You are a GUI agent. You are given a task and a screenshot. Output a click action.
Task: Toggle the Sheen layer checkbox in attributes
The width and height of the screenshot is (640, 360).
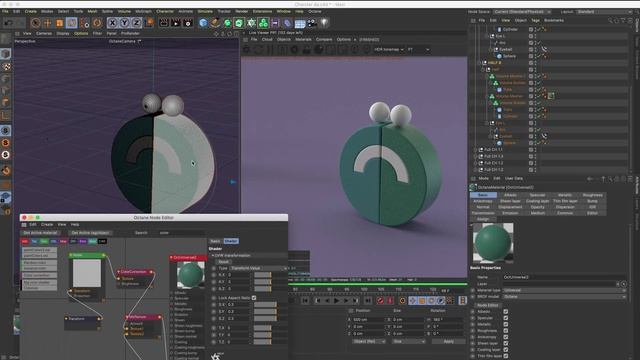pos(506,343)
